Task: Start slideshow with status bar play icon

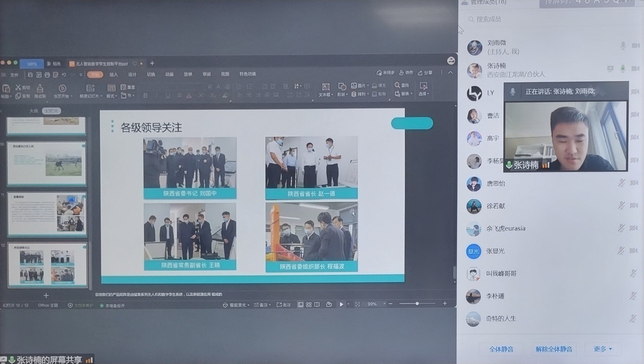Action: click(341, 304)
